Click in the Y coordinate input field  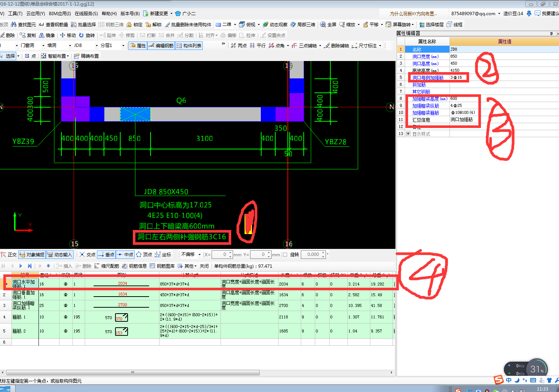(260, 254)
